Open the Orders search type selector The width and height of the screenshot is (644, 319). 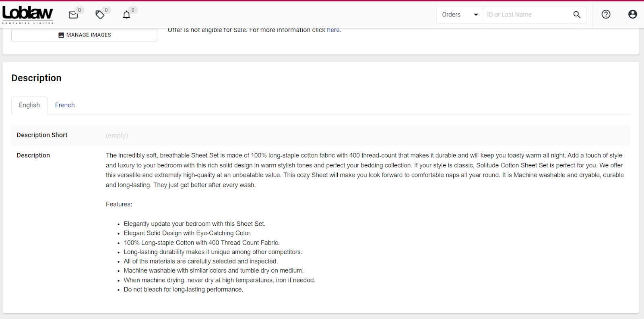tap(460, 14)
